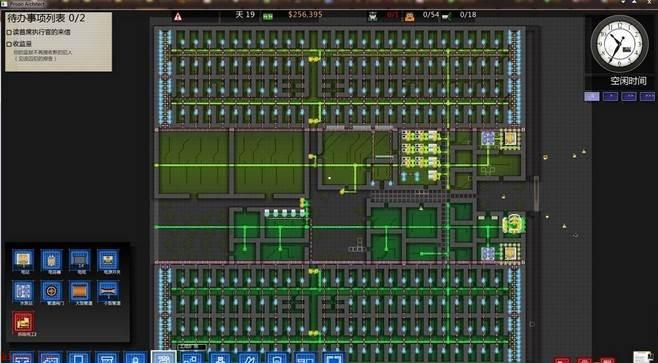Select the capacitor utility icon
The image size is (658, 363).
pyautogui.click(x=52, y=260)
